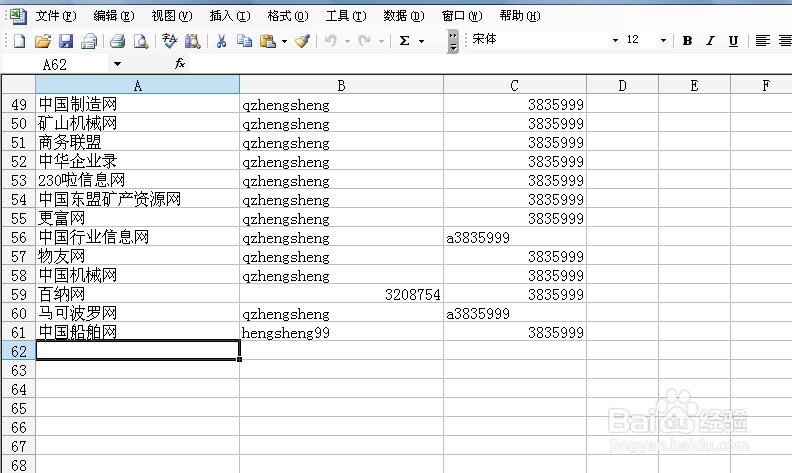Select a3835999 cell in row 60
This screenshot has height=473, width=792.
[515, 313]
